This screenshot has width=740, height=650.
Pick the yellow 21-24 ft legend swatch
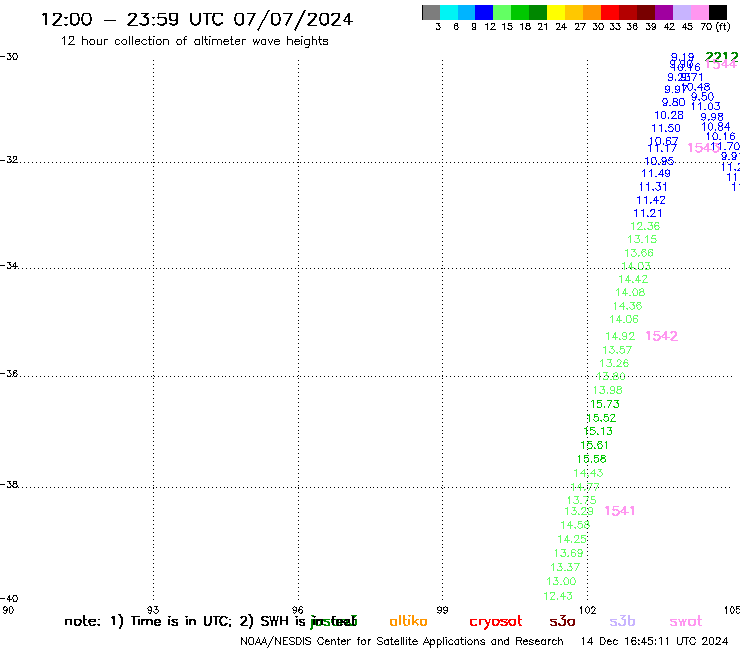[556, 12]
